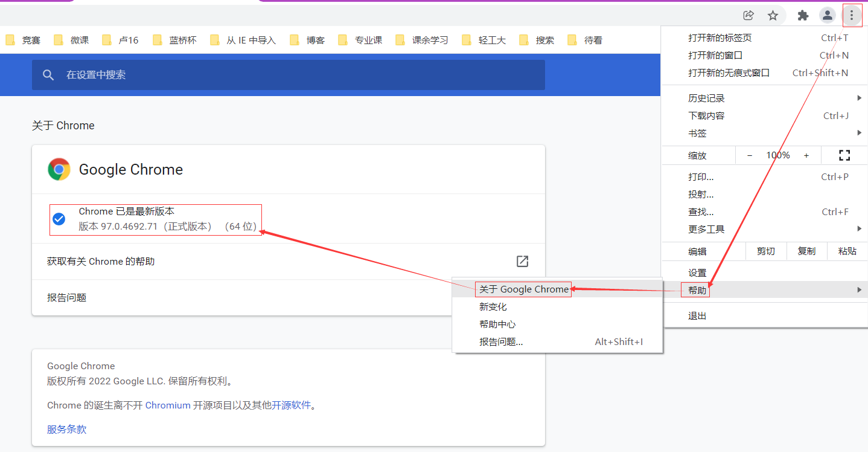Select 退出 to quit Chrome
The width and height of the screenshot is (868, 452).
(x=764, y=315)
